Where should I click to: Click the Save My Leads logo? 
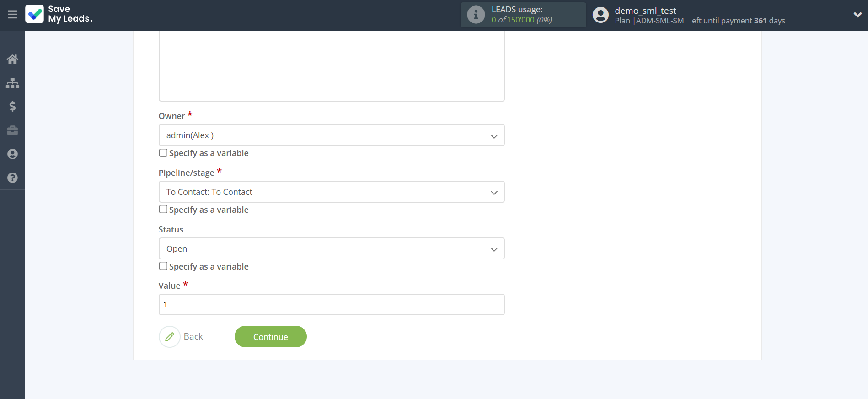[x=59, y=14]
